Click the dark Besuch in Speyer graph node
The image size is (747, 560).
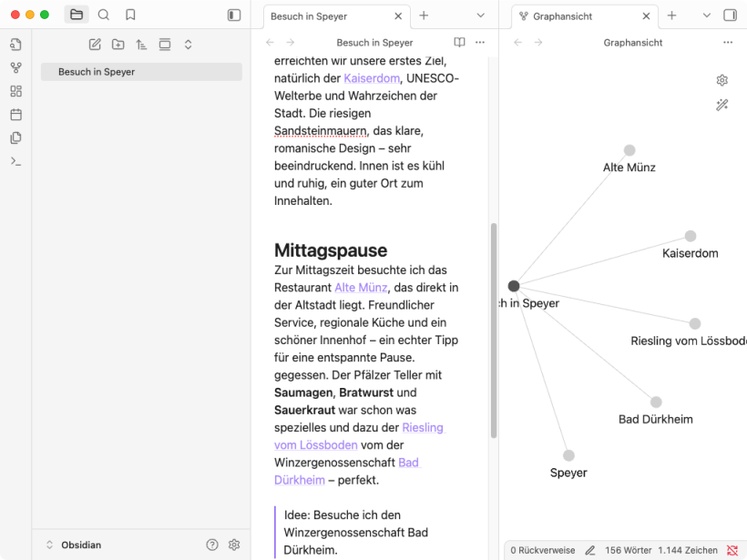pos(514,286)
